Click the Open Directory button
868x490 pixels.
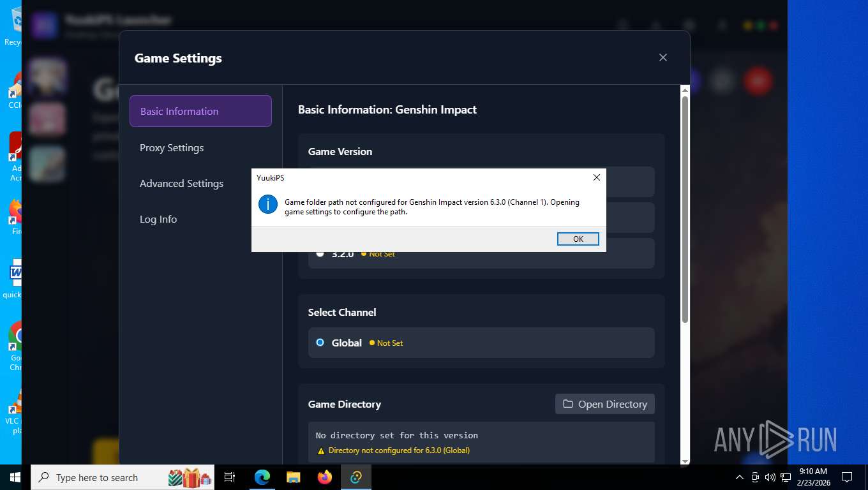(604, 404)
